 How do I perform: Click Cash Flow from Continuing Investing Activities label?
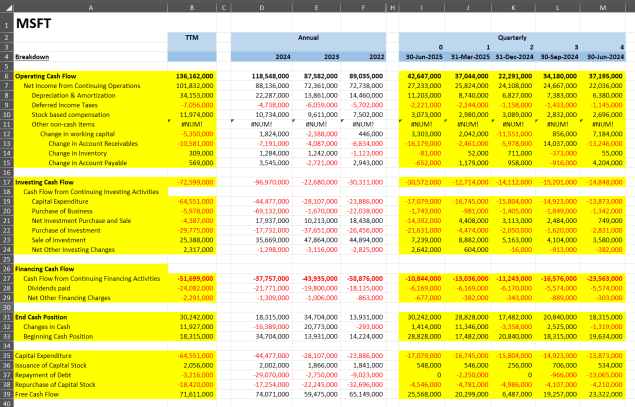[x=91, y=192]
